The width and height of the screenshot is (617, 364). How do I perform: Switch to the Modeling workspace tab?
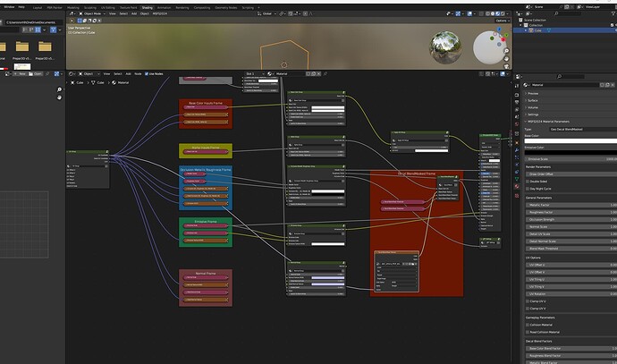72,7
